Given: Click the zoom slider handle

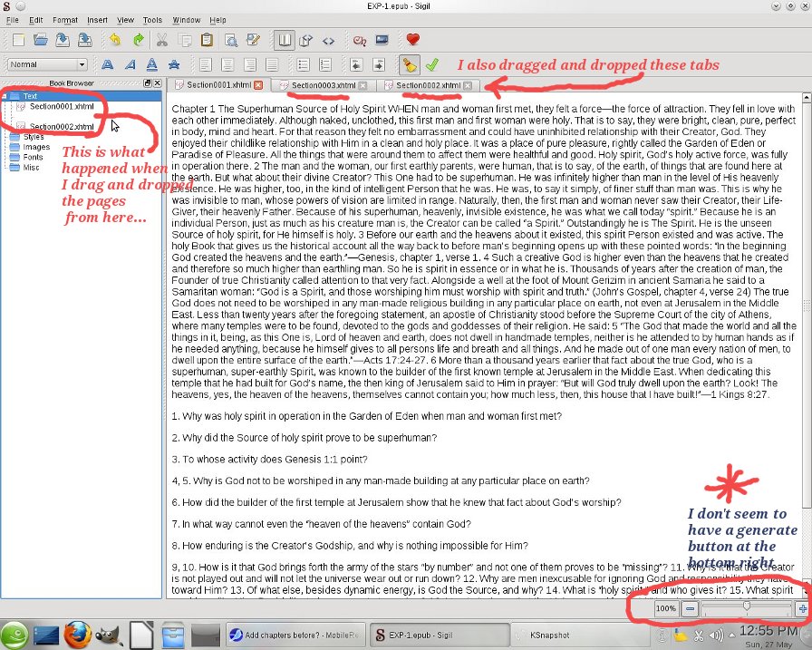Looking at the screenshot, I should coord(746,607).
